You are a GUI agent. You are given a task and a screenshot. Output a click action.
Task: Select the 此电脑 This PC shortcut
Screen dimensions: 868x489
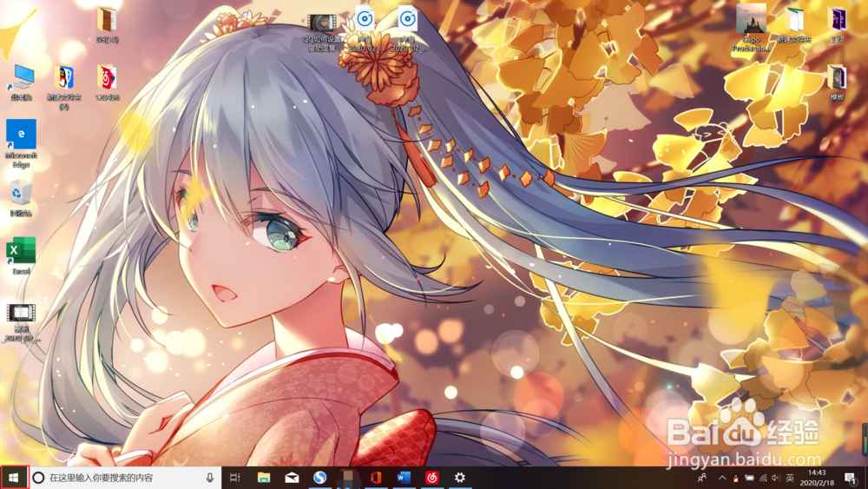tap(21, 83)
